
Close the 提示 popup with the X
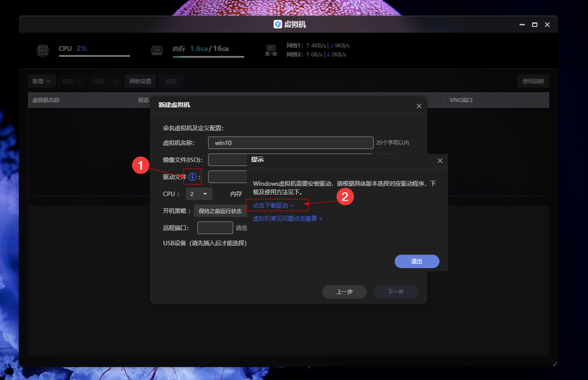440,160
